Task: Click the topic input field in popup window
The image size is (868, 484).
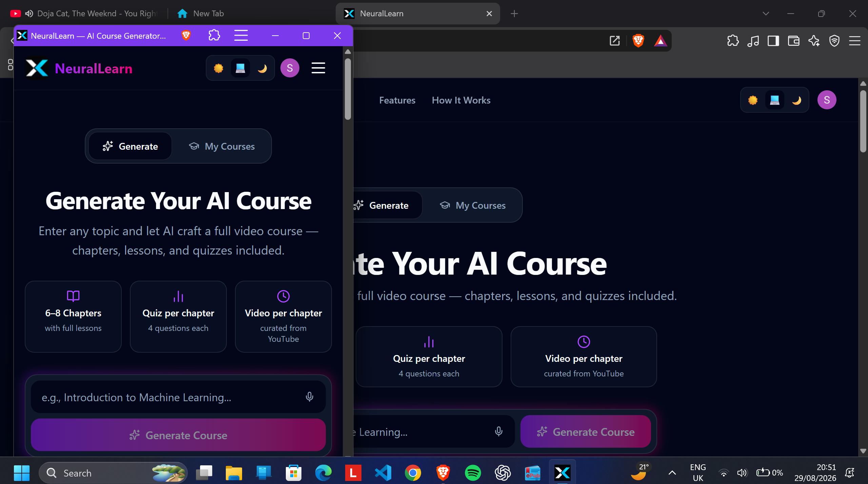Action: 178,397
